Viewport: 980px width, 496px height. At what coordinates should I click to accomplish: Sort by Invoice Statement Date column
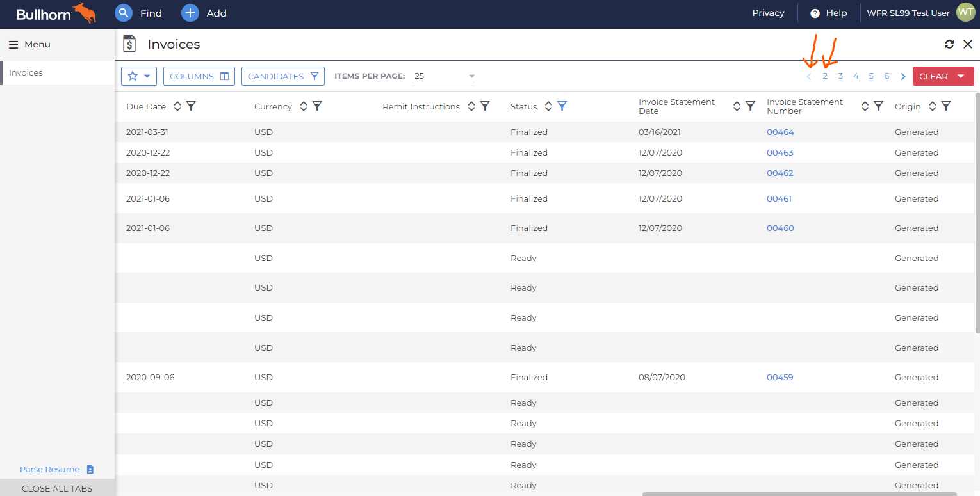click(x=737, y=106)
